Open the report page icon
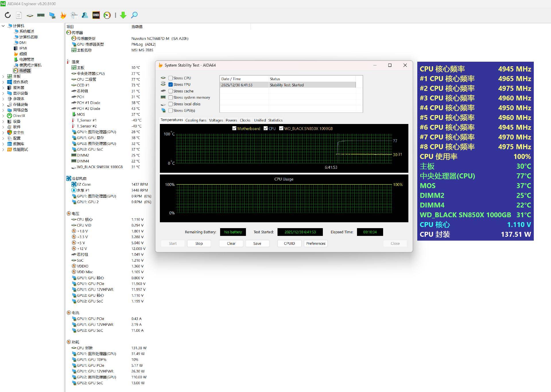 [x=19, y=15]
